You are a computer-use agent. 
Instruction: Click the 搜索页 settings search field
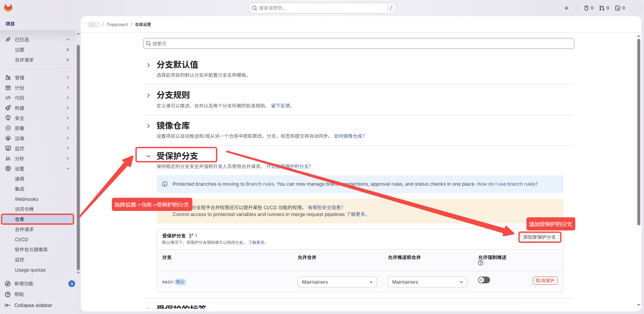358,43
